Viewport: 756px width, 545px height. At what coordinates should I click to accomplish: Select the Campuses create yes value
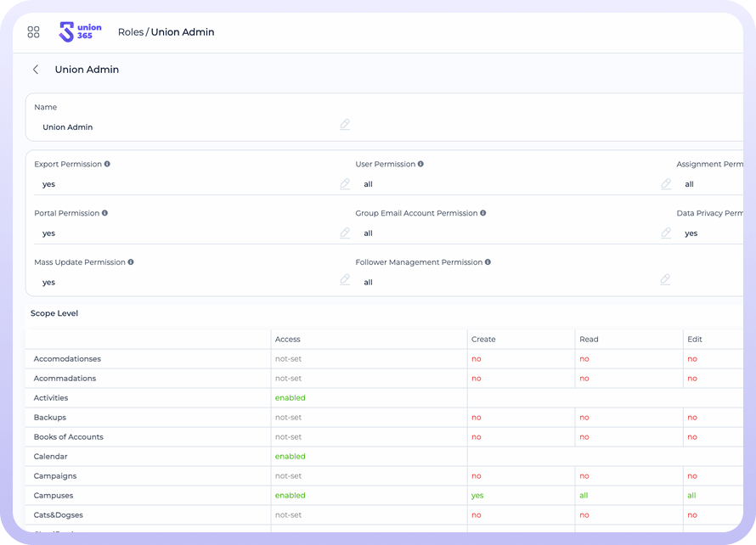click(477, 496)
